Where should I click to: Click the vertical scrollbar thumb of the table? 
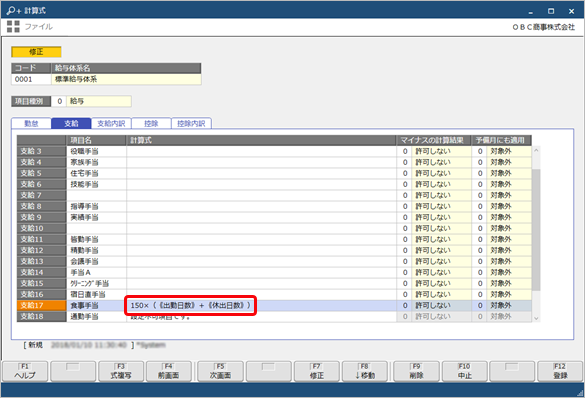536,229
